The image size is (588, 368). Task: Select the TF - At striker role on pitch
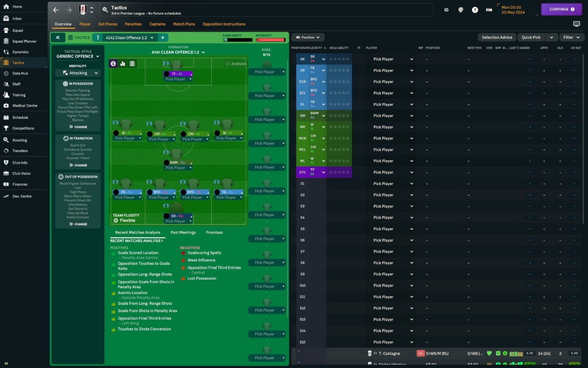[178, 74]
